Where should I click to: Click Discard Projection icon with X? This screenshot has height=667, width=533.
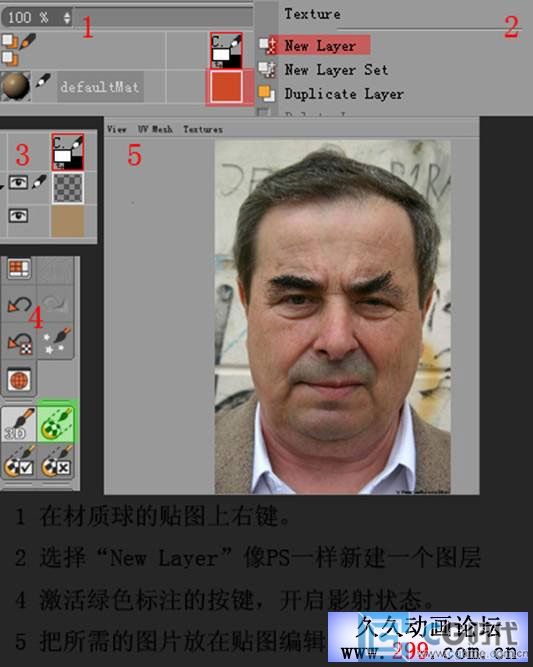click(57, 463)
